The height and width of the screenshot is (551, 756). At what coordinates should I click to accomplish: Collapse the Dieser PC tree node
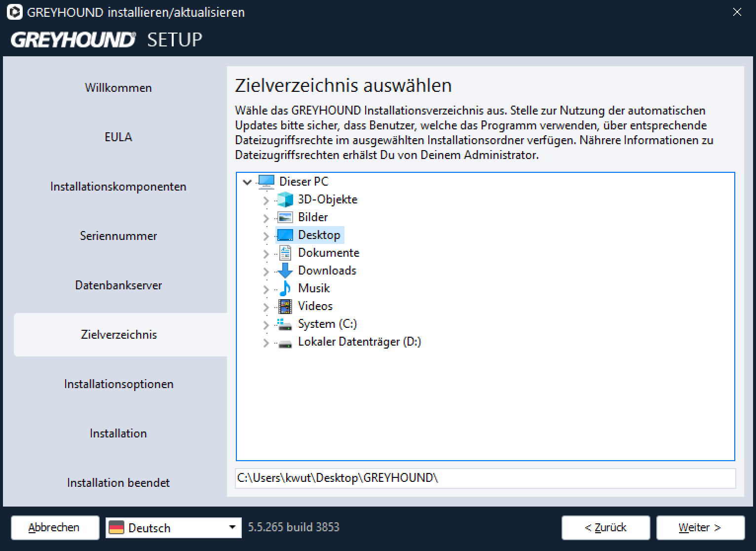[x=247, y=182]
